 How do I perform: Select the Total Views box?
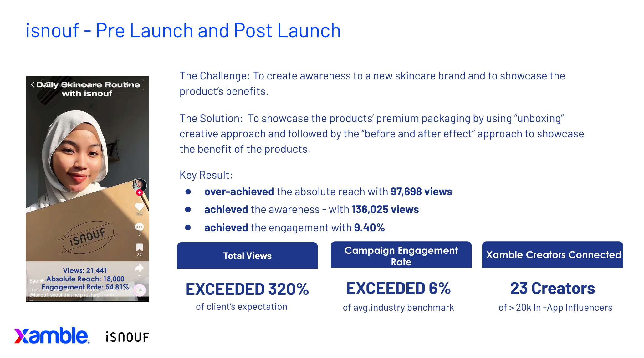point(247,256)
